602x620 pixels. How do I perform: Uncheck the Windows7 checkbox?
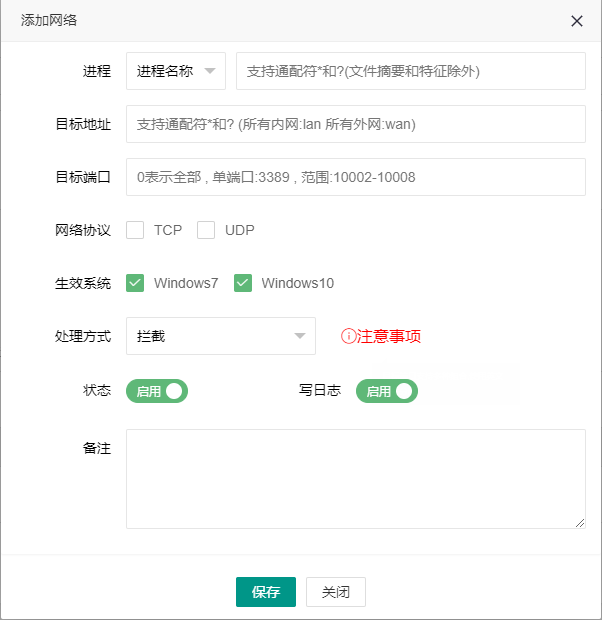pos(135,283)
